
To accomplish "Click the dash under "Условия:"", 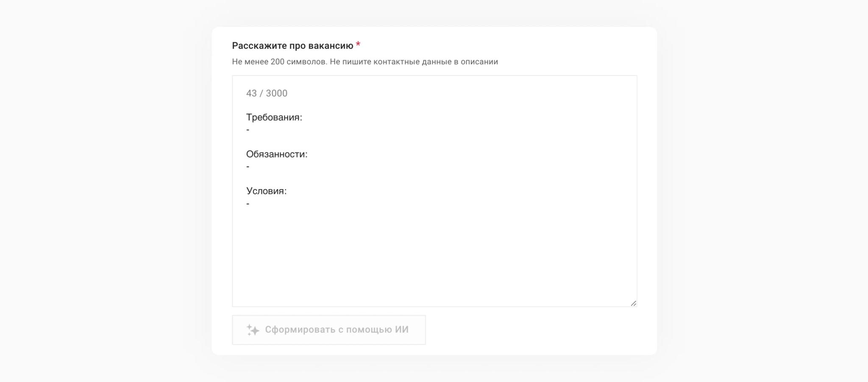I will (248, 204).
